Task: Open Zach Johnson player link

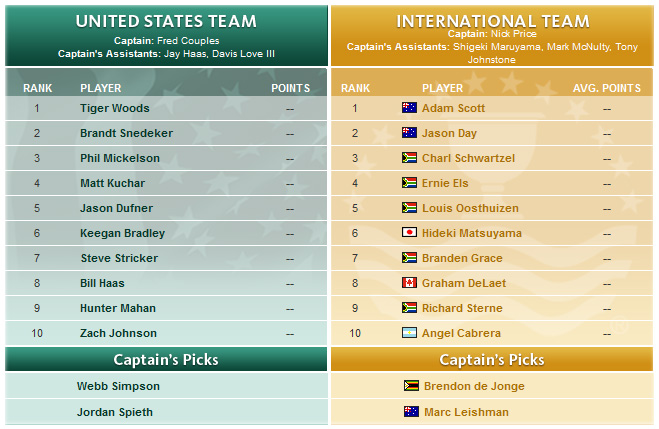Action: [118, 333]
